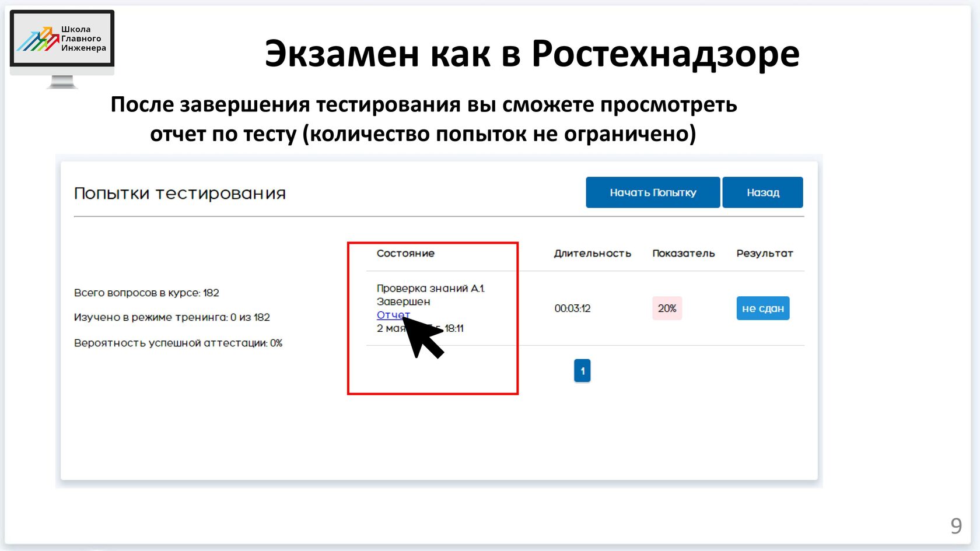Image resolution: width=980 pixels, height=551 pixels.
Task: Click the Школа Главного Инженера logo
Action: (x=62, y=49)
